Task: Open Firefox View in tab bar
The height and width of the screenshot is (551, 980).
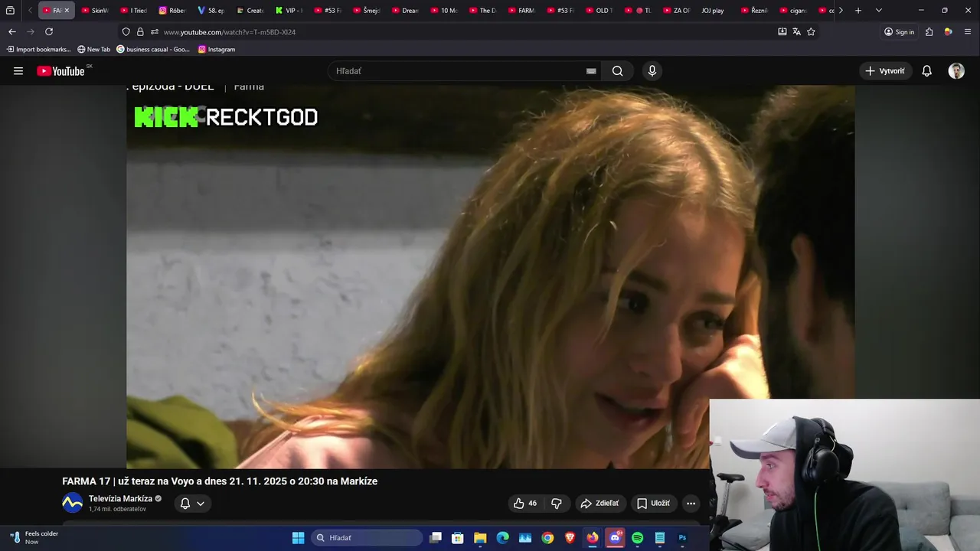Action: click(x=10, y=11)
